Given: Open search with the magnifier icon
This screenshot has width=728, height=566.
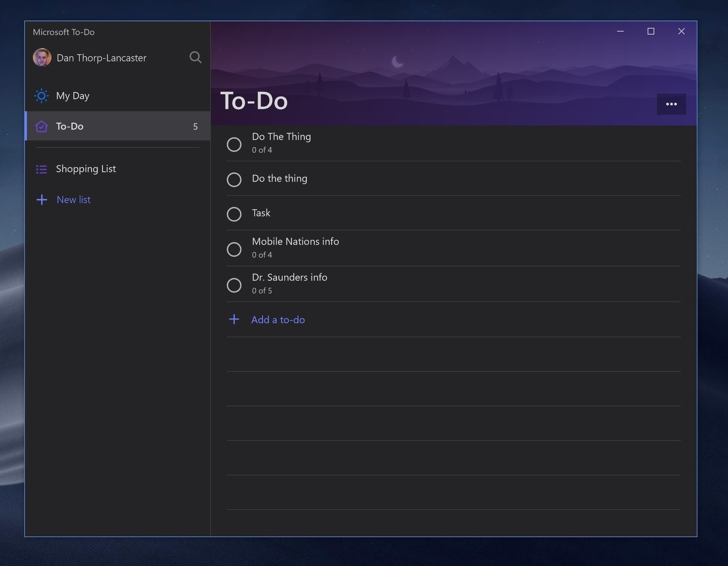Looking at the screenshot, I should [195, 57].
